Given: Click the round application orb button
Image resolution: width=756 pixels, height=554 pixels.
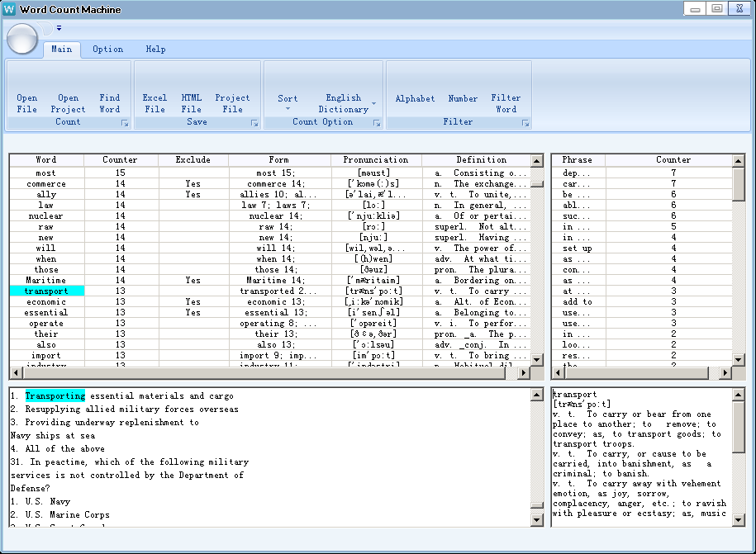Looking at the screenshot, I should [22, 39].
